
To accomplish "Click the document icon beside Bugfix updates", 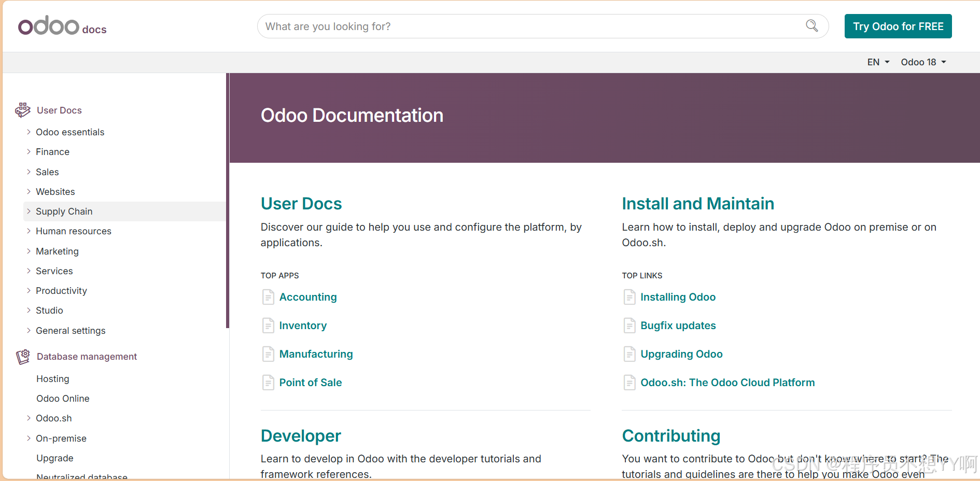I will click(x=629, y=326).
